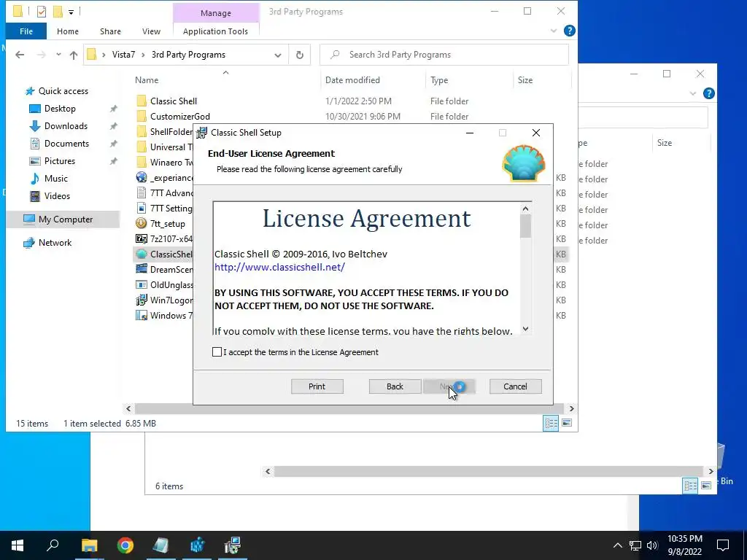The image size is (747, 560).
Task: Open Help with the question mark icon
Action: click(x=569, y=31)
